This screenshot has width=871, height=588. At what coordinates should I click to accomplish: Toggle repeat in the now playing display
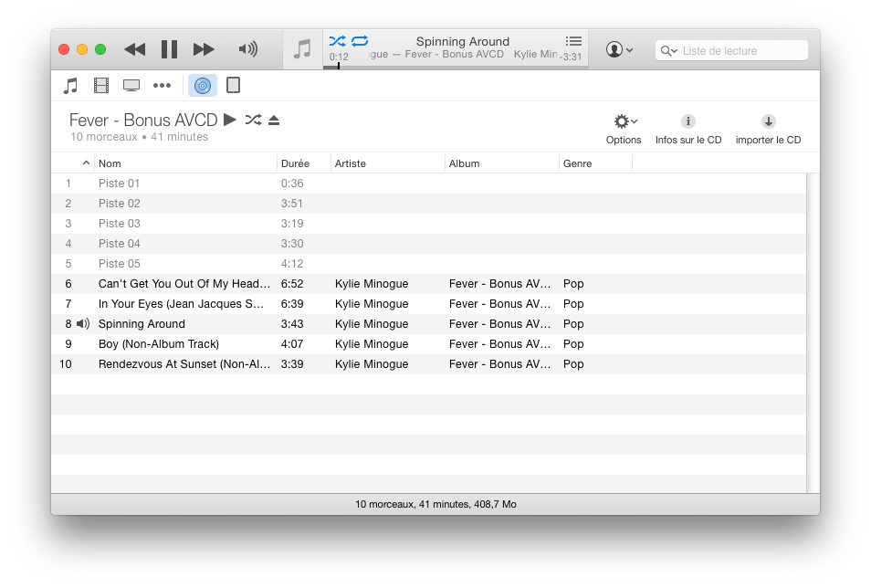[x=360, y=40]
